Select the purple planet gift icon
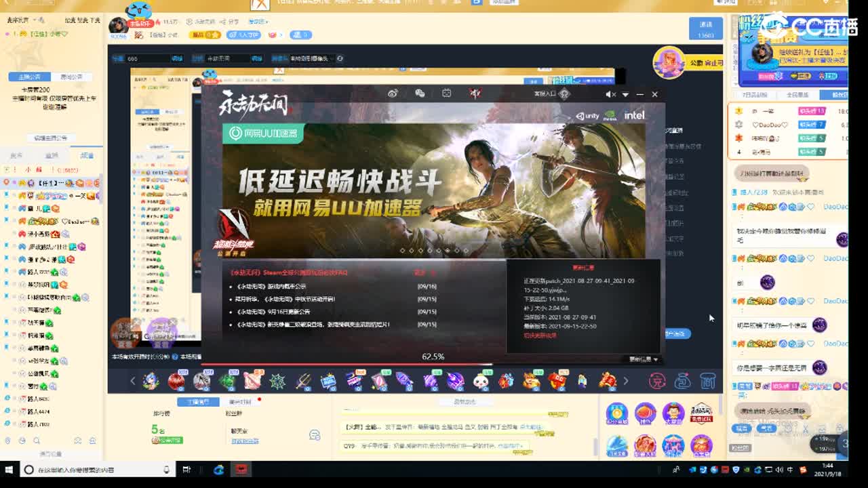The image size is (868, 488). [x=455, y=382]
